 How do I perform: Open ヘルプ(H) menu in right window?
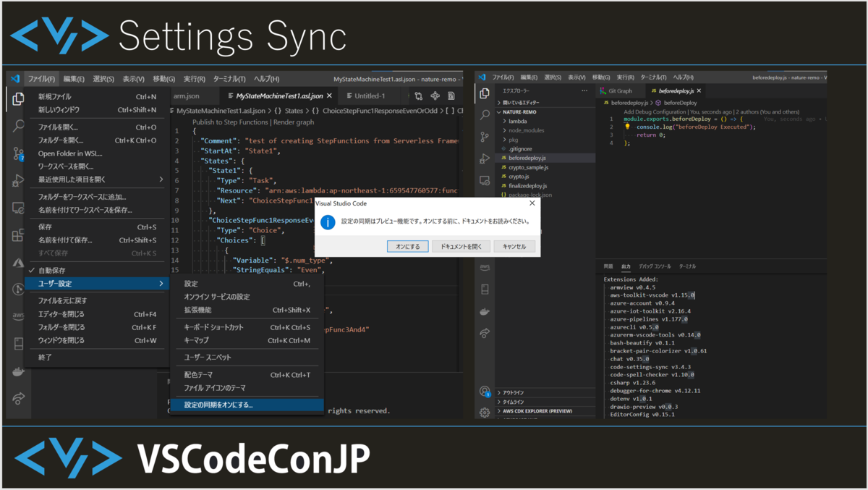pyautogui.click(x=684, y=77)
